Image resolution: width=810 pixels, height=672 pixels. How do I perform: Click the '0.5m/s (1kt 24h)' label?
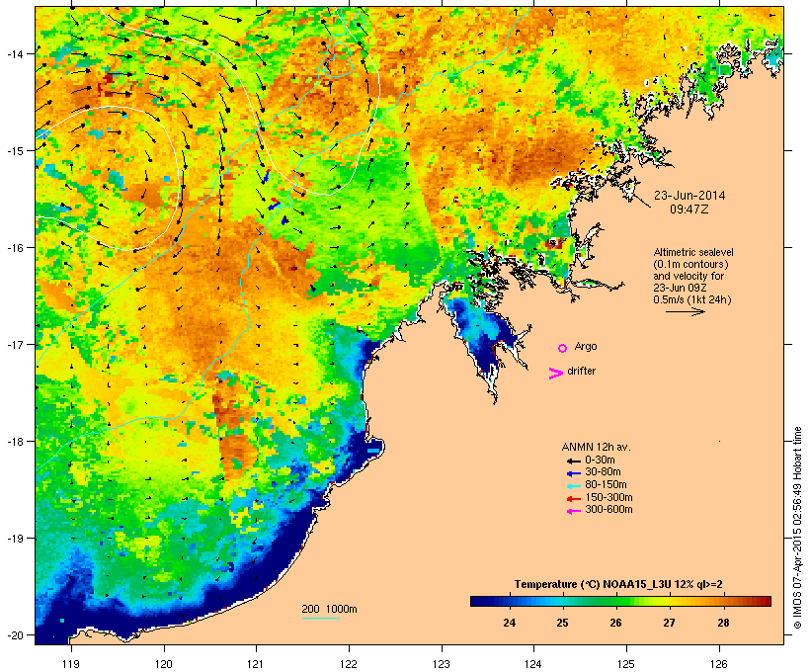coord(692,299)
